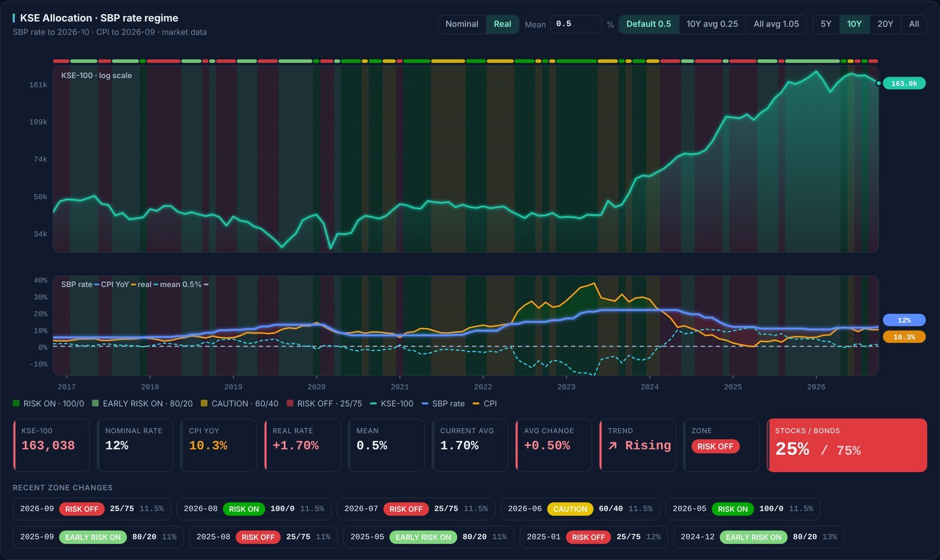Image resolution: width=940 pixels, height=560 pixels.
Task: Select the Real rate mode
Action: [502, 24]
